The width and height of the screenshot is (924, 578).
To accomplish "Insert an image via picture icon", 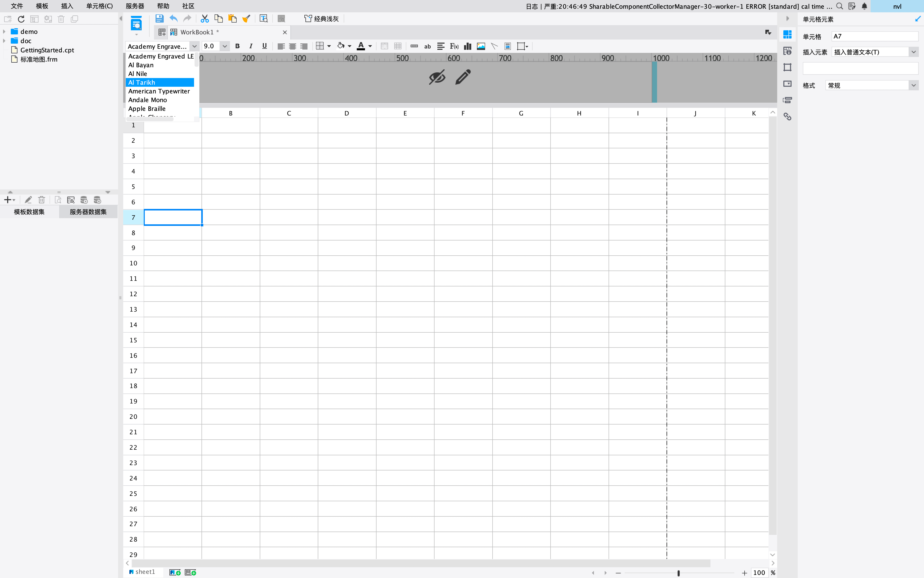I will tap(481, 46).
